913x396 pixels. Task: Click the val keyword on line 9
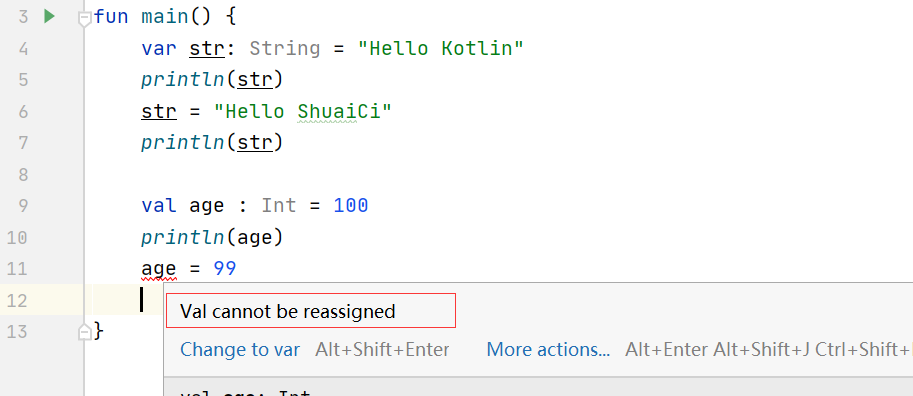click(x=158, y=206)
